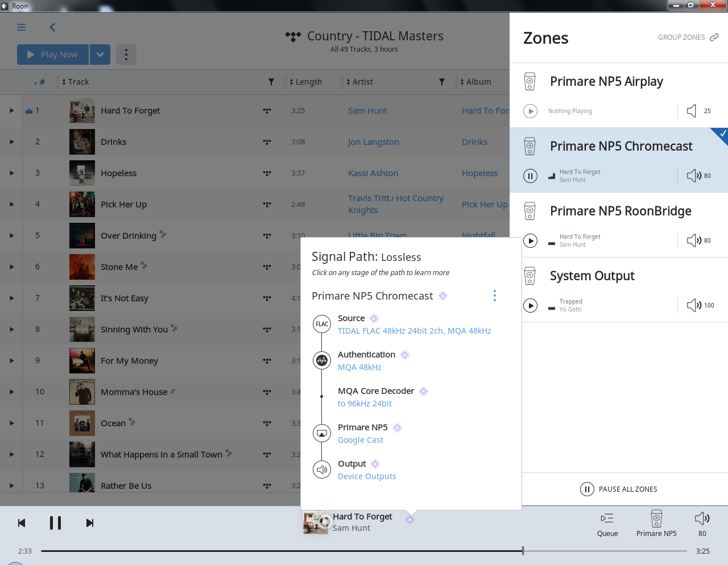The height and width of the screenshot is (565, 728).
Task: Click the MQA 48kHz authentication details
Action: (359, 367)
